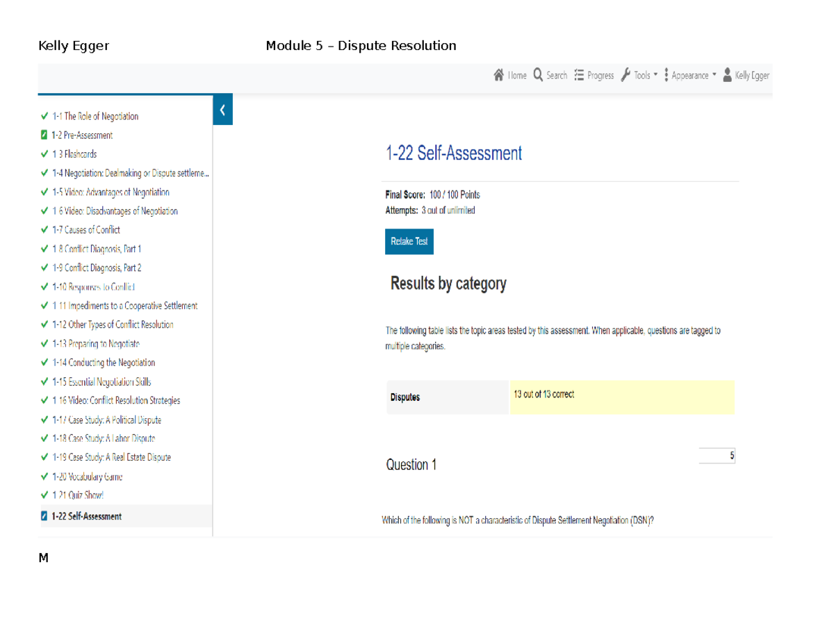Click the Question 1 score field showing 5
This screenshot has height=644, width=834.
(x=717, y=455)
